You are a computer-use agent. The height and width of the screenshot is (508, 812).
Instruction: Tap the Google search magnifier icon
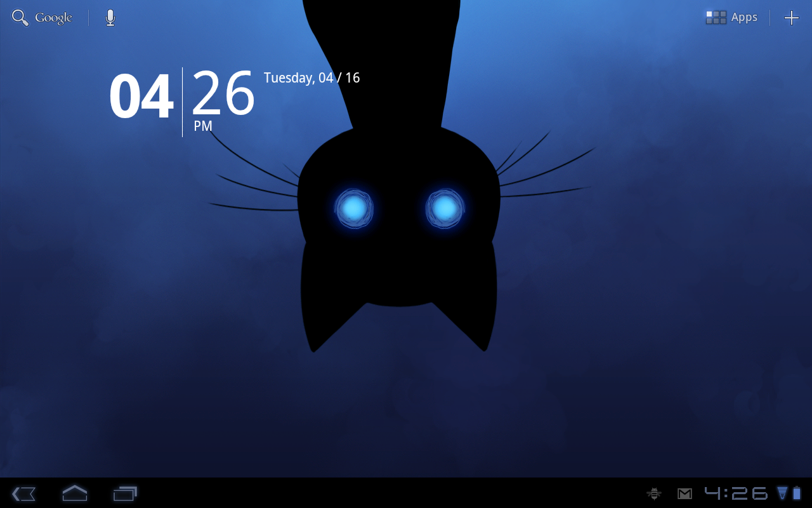coord(20,18)
